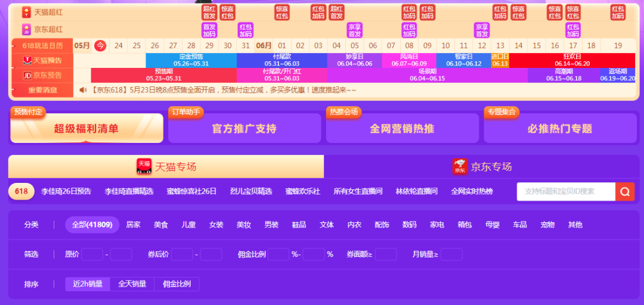Image resolution: width=644 pixels, height=305 pixels.
Task: Filter by the 居家 category
Action: [x=134, y=225]
